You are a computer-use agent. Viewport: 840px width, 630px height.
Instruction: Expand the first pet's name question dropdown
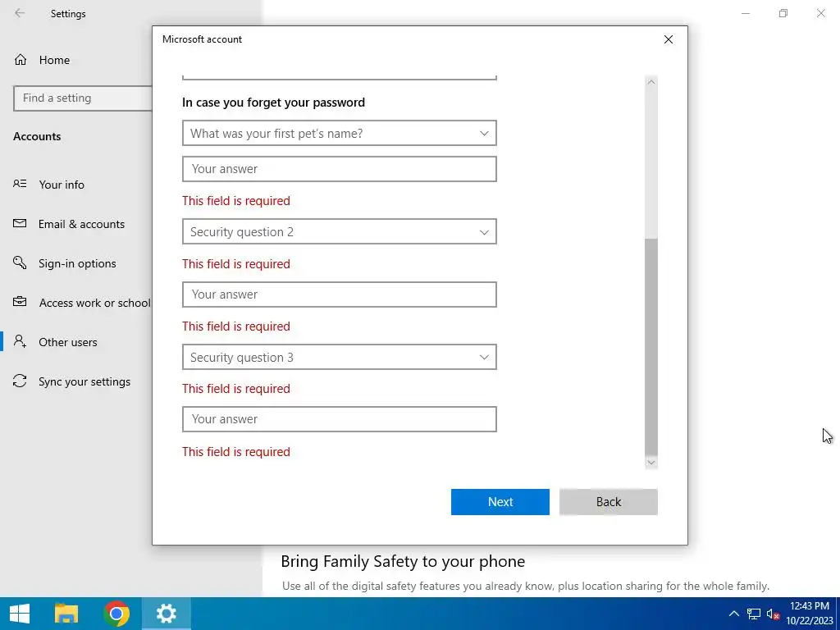[x=339, y=133]
